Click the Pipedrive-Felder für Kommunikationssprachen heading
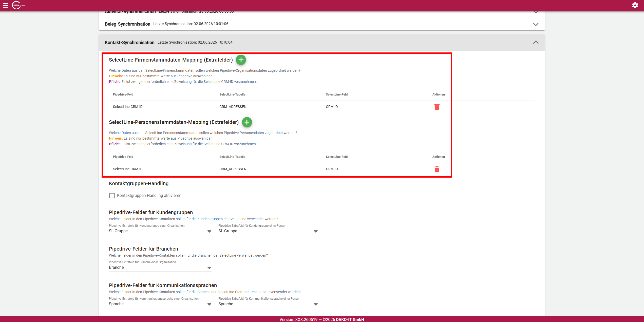Image resolution: width=644 pixels, height=322 pixels. 163,285
